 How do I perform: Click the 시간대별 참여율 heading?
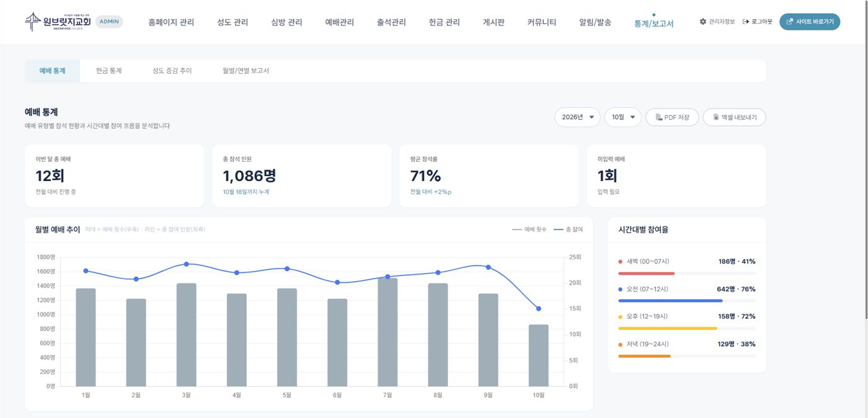[643, 229]
